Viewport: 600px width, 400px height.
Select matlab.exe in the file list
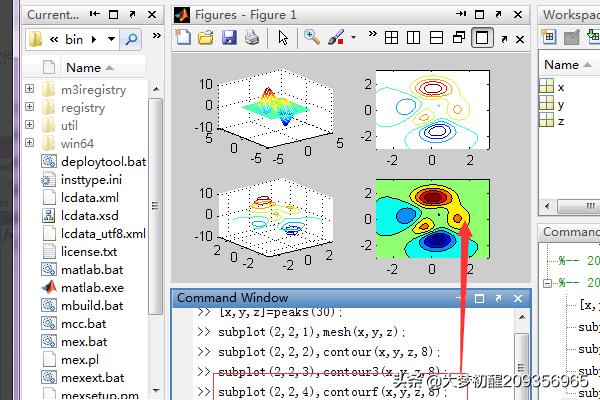click(x=91, y=288)
